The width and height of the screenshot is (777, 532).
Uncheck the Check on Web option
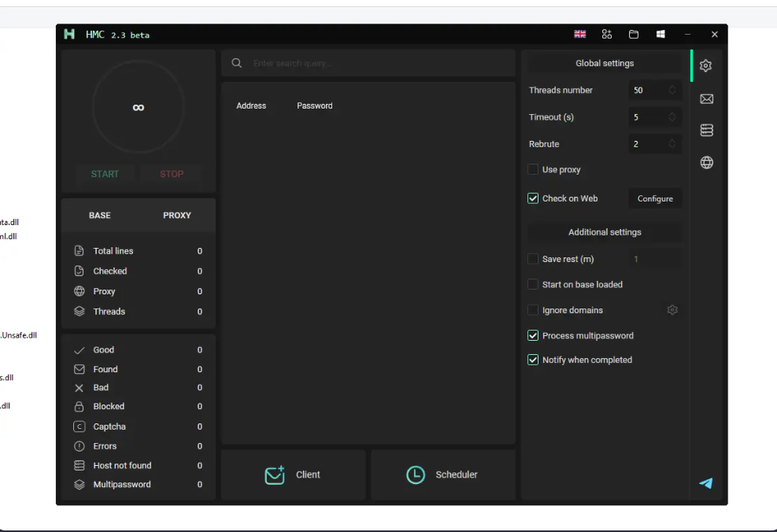(533, 198)
